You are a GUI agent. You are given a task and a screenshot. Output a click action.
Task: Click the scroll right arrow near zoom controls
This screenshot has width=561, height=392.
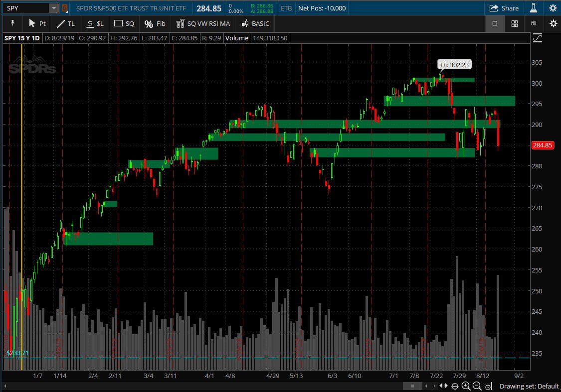[x=434, y=386]
